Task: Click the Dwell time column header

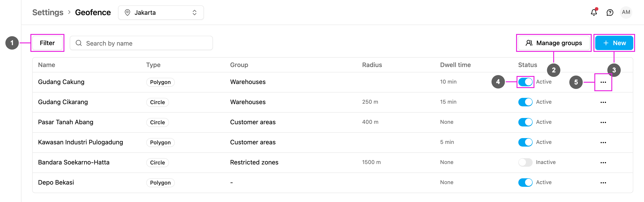Action: [455, 65]
